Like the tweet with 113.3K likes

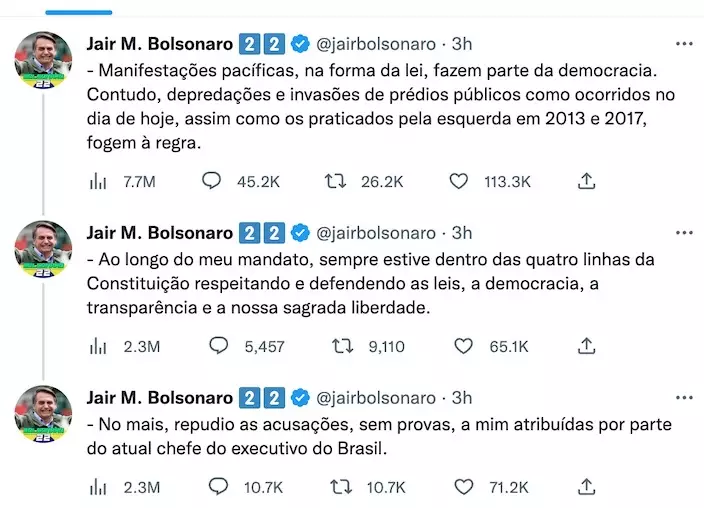pyautogui.click(x=459, y=181)
